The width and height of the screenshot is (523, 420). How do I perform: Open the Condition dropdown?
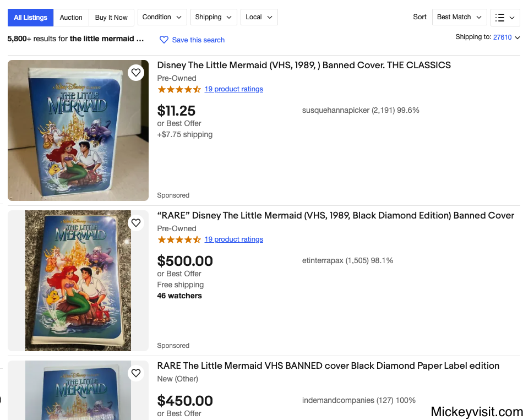162,17
